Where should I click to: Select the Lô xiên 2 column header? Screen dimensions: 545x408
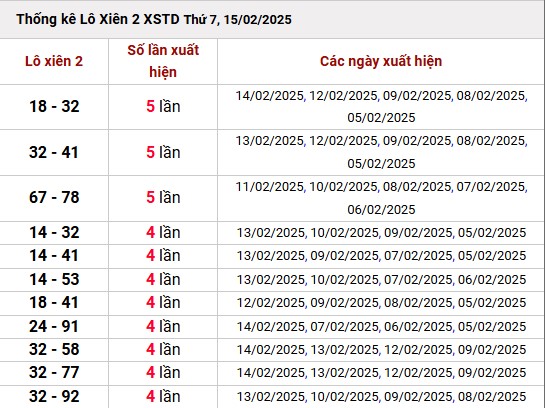point(54,62)
